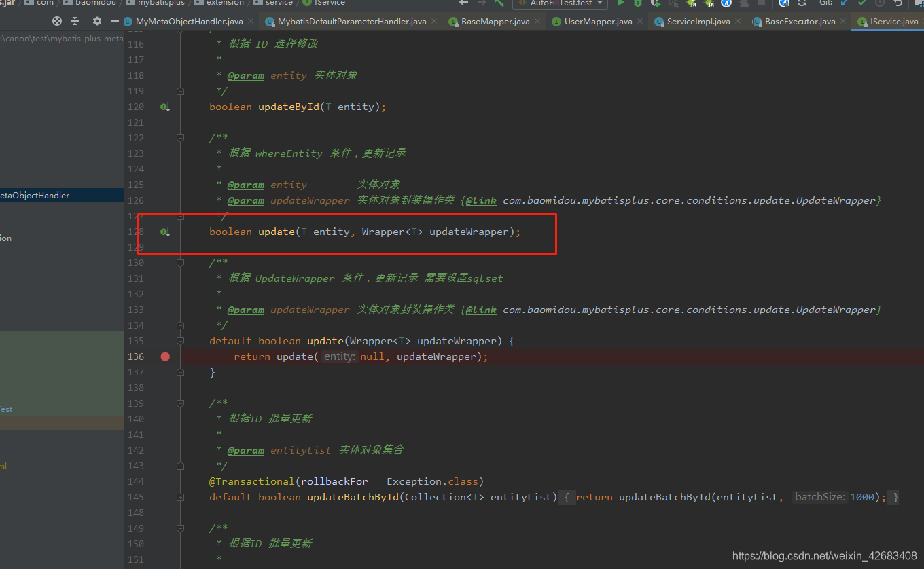The width and height of the screenshot is (924, 569).
Task: Run AutoFillTest with Coverage
Action: click(x=655, y=4)
